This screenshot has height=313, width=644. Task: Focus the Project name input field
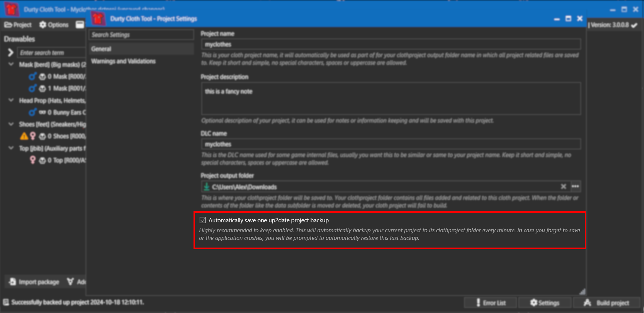[390, 44]
